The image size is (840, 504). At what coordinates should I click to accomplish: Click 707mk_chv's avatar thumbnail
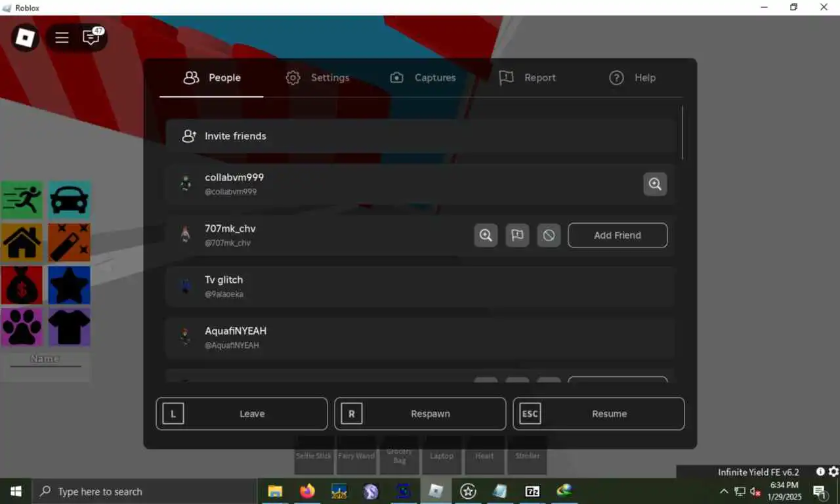tap(186, 235)
